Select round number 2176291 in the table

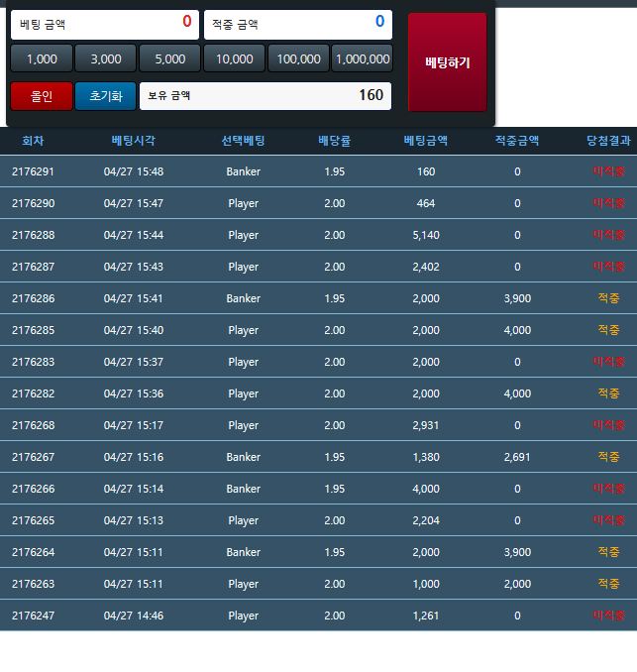tap(33, 171)
